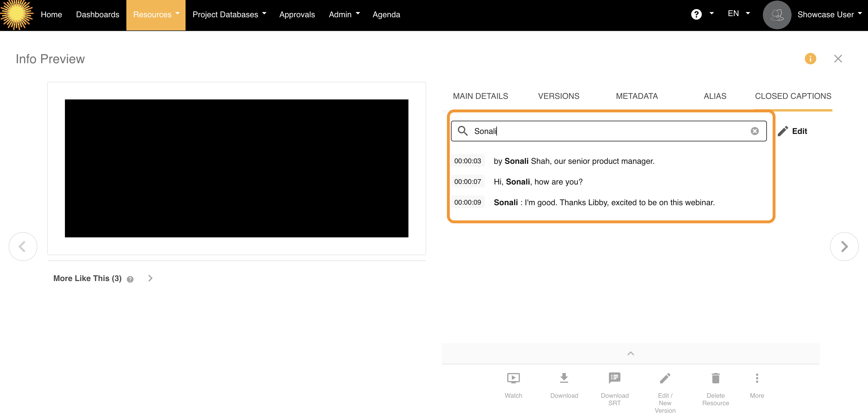Open the help dropdown arrow
Screen dimensions: 868x419
(711, 14)
